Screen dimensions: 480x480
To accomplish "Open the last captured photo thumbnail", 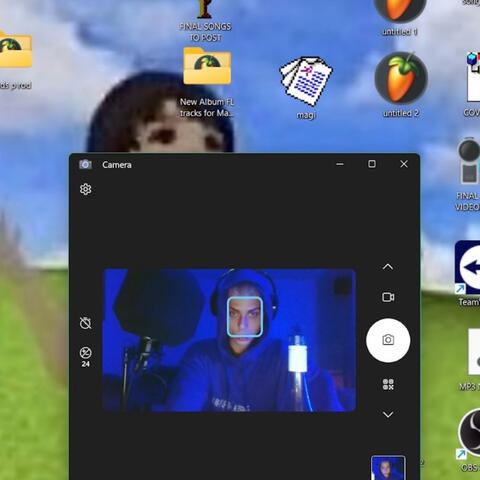I will [x=388, y=468].
